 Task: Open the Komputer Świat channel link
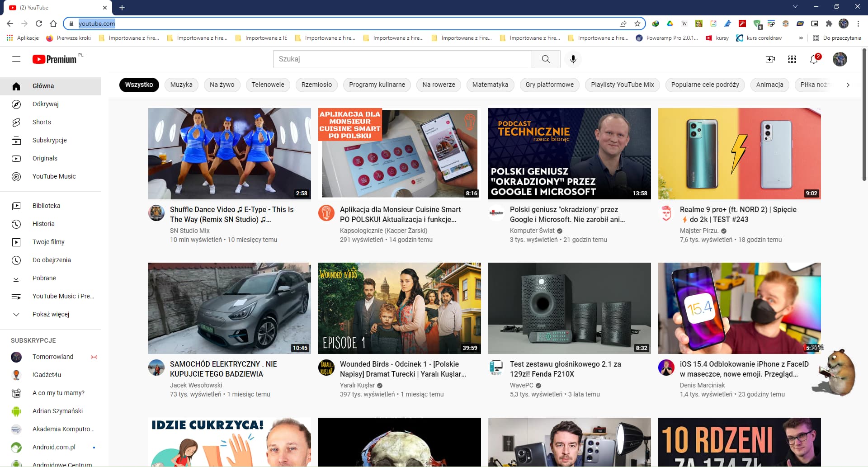[x=532, y=231]
